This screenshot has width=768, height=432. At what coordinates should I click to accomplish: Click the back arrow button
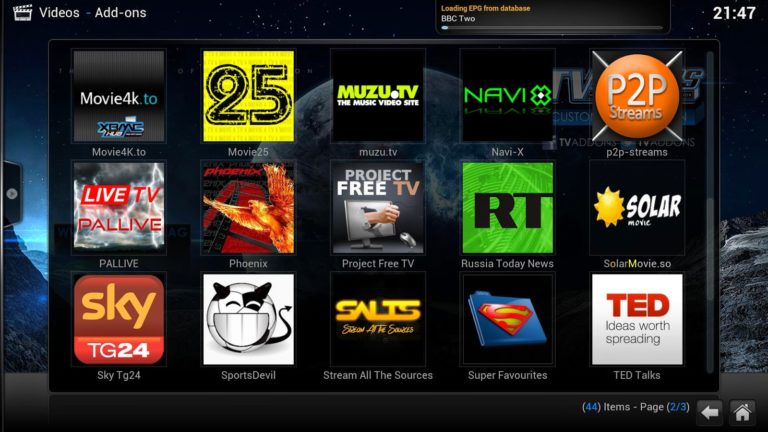pos(709,412)
